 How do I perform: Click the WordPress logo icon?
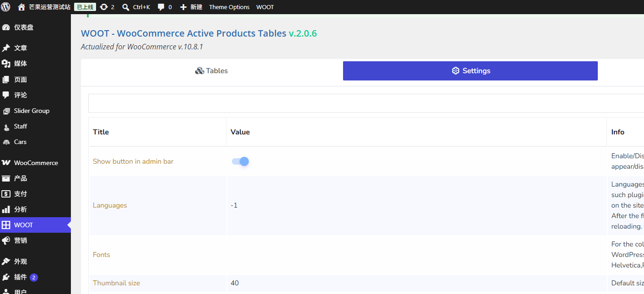[x=6, y=7]
